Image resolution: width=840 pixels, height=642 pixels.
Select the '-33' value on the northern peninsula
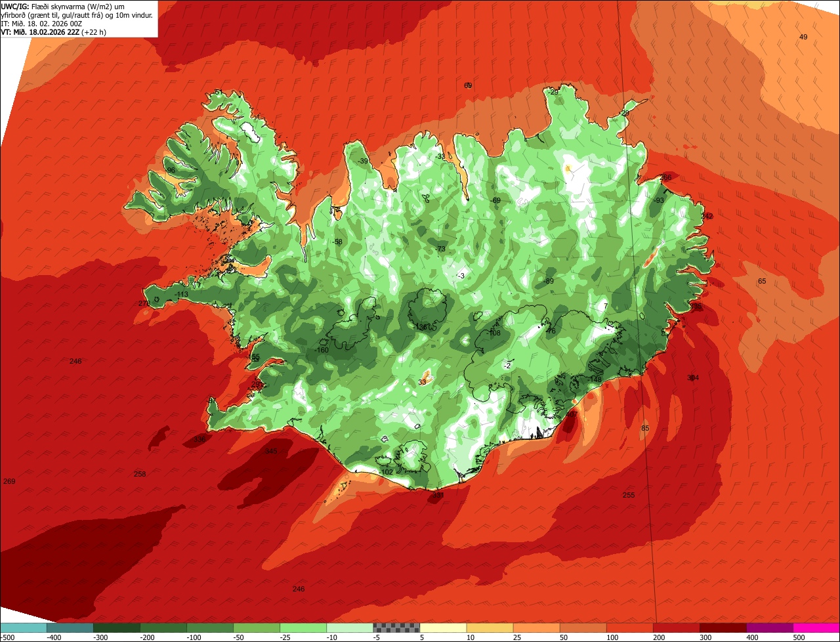coord(440,156)
